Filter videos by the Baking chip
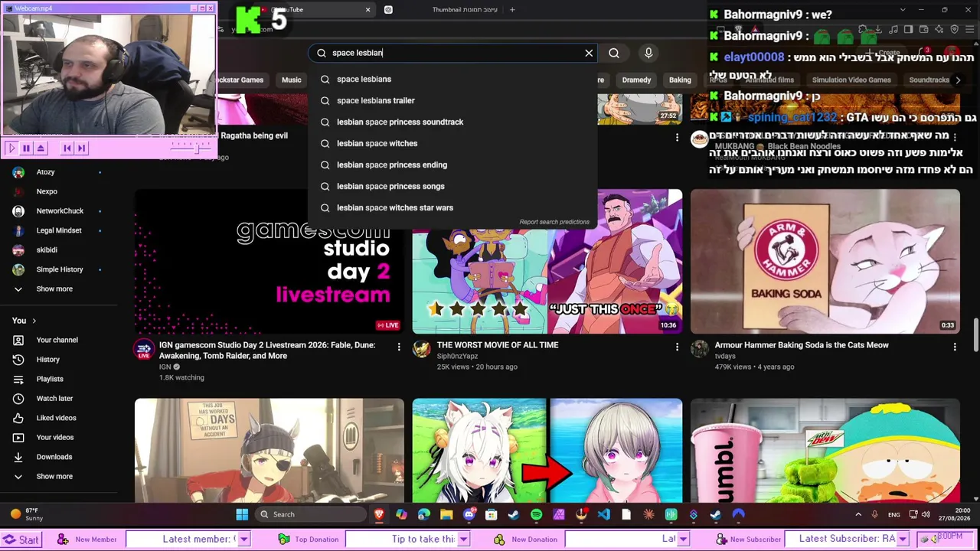Image resolution: width=980 pixels, height=551 pixels. tap(680, 80)
